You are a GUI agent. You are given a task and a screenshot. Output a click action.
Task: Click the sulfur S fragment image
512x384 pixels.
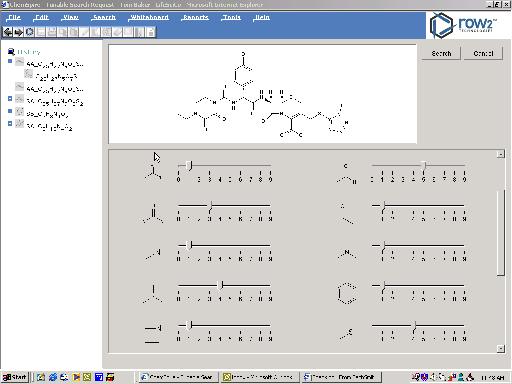(x=347, y=334)
